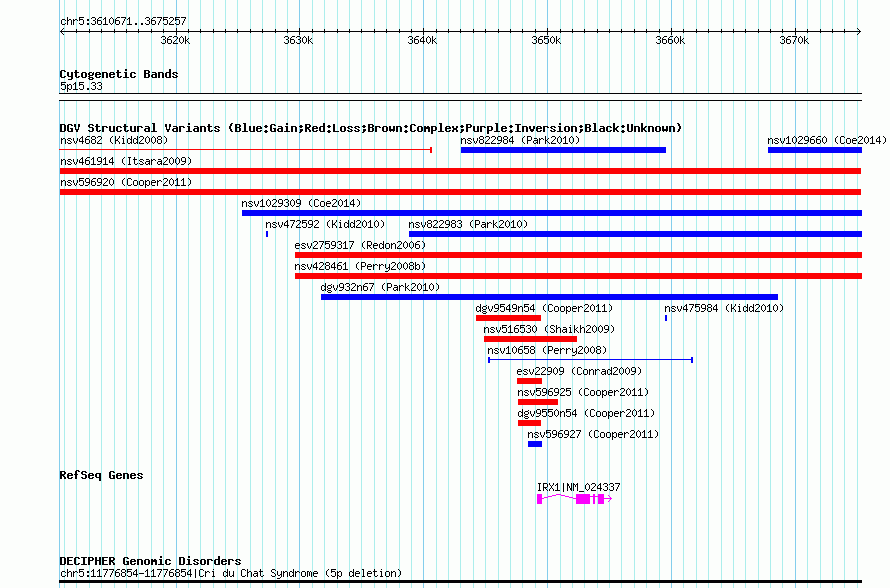Click the 3640k ruler tick label
Viewport: 890px width, 588px height.
(422, 40)
